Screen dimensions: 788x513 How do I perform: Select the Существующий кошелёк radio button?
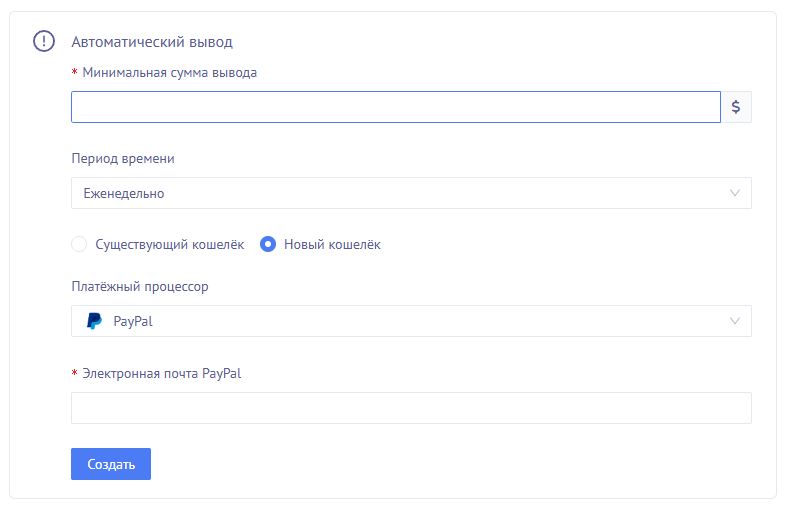tap(79, 244)
